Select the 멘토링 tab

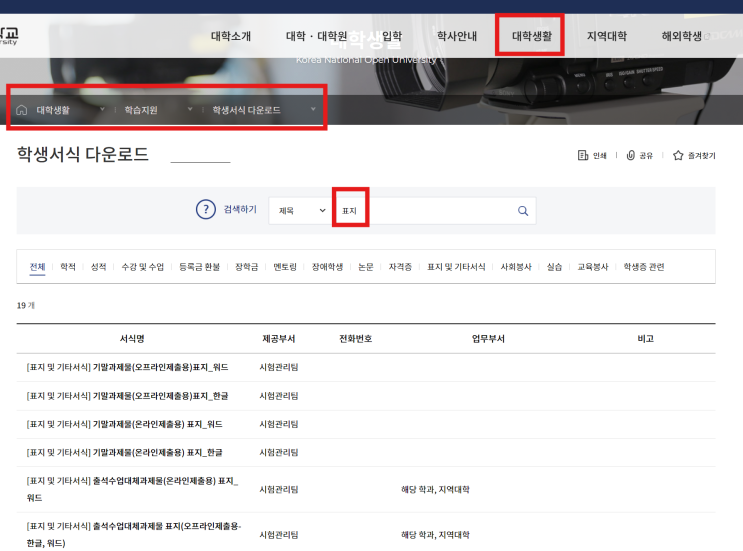pos(285,267)
